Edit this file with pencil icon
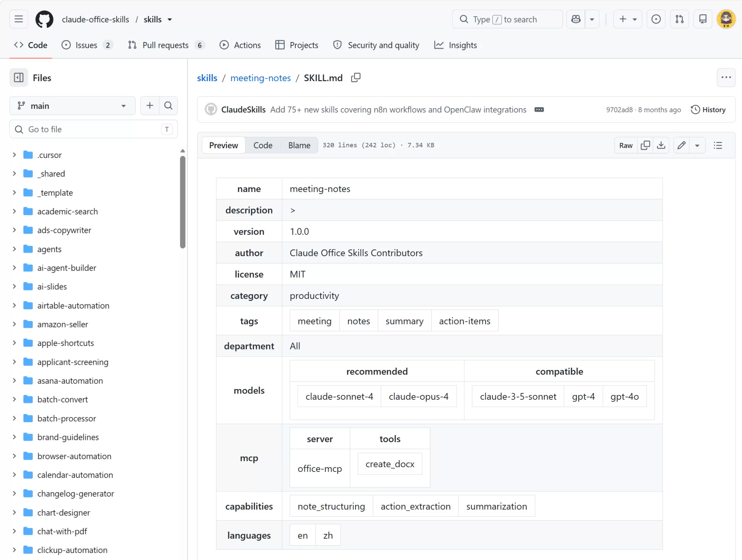 [x=682, y=145]
